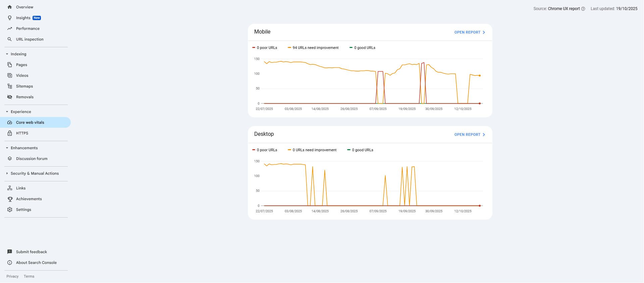Click the Desktop OPEN REPORT chevron arrow

tap(484, 135)
